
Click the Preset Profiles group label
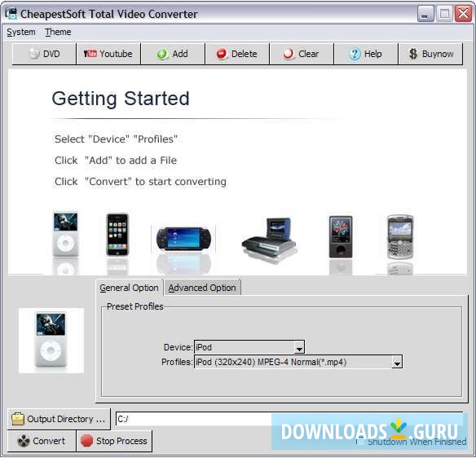pyautogui.click(x=135, y=306)
